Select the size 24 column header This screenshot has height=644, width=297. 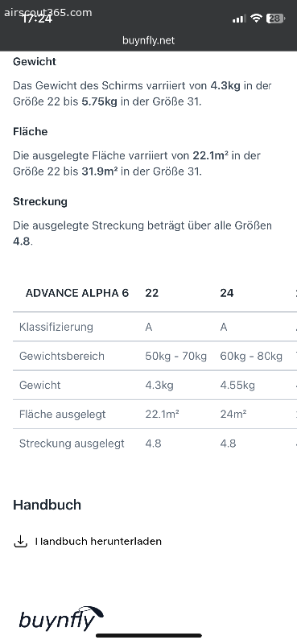pyautogui.click(x=227, y=293)
